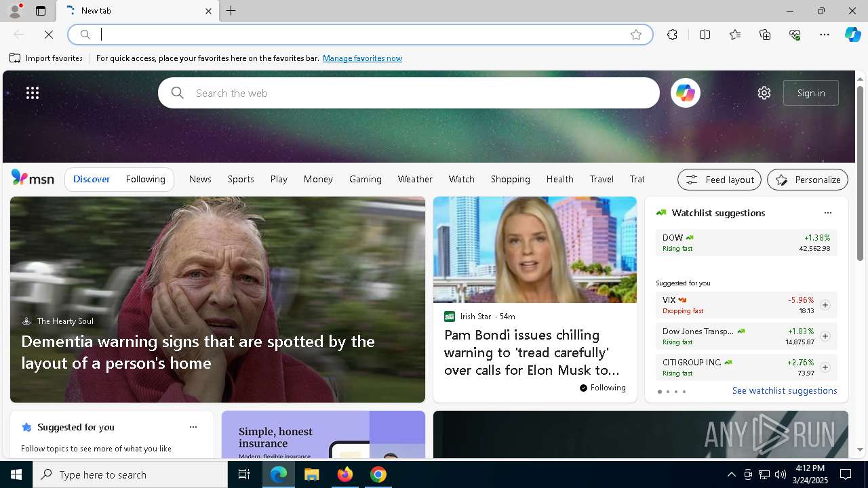Close the New tab tab
This screenshot has width=868, height=488.
click(x=208, y=11)
